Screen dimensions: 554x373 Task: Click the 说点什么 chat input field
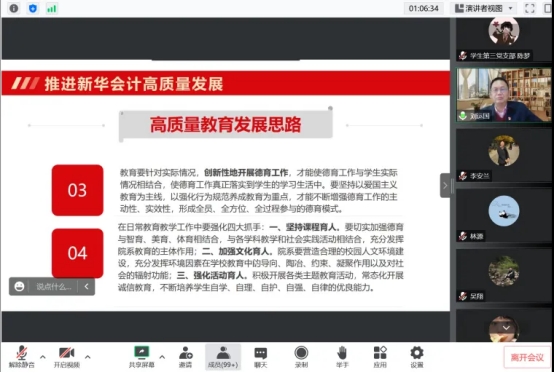tap(54, 286)
